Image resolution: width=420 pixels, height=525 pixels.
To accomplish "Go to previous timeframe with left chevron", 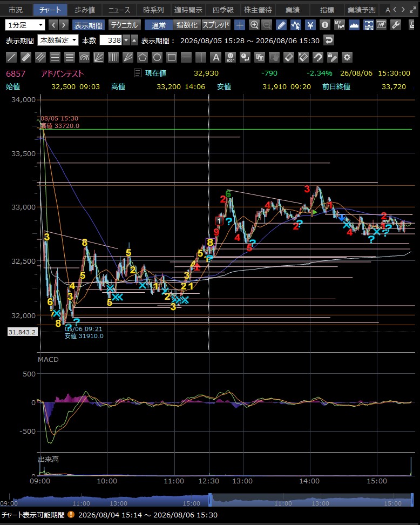I will pos(53,25).
